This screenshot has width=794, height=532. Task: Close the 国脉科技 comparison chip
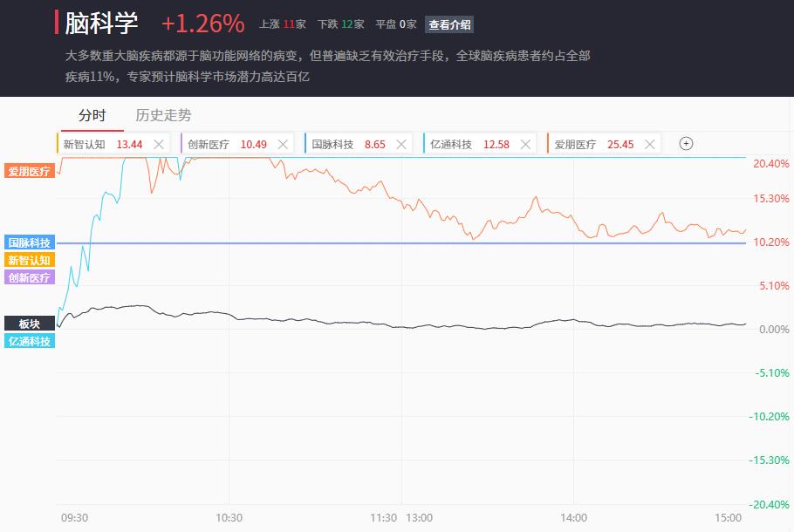point(401,144)
